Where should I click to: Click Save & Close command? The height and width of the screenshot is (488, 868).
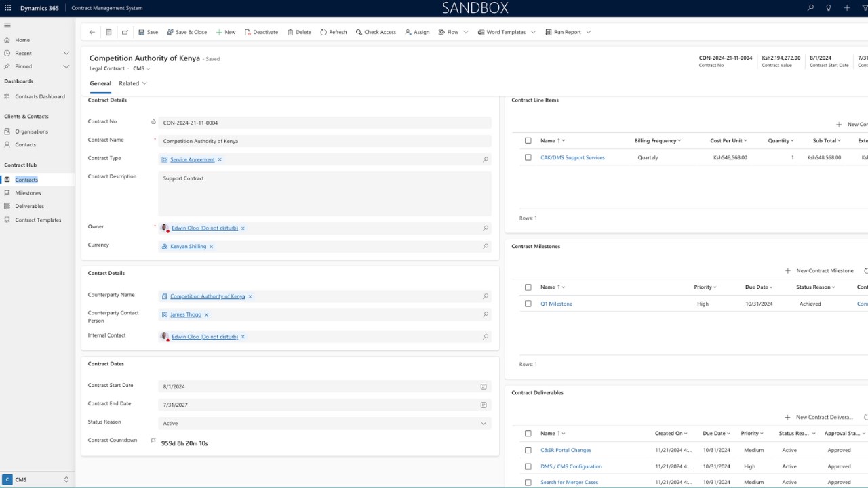coord(186,32)
